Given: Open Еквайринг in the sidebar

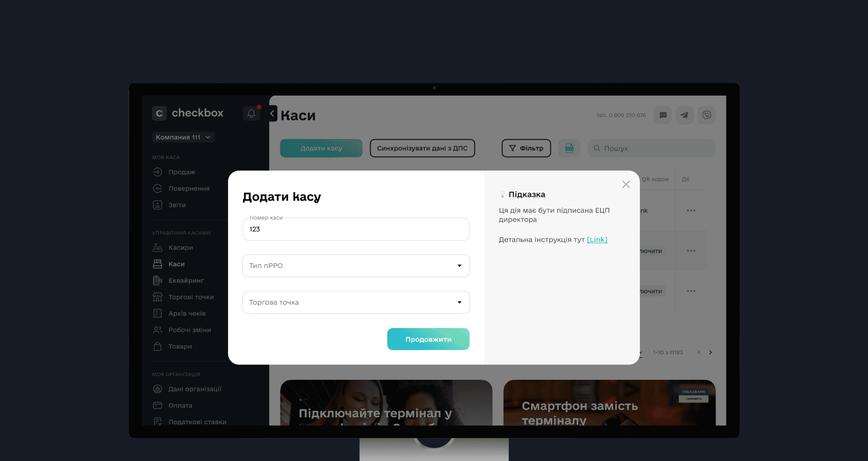Looking at the screenshot, I should coord(186,280).
